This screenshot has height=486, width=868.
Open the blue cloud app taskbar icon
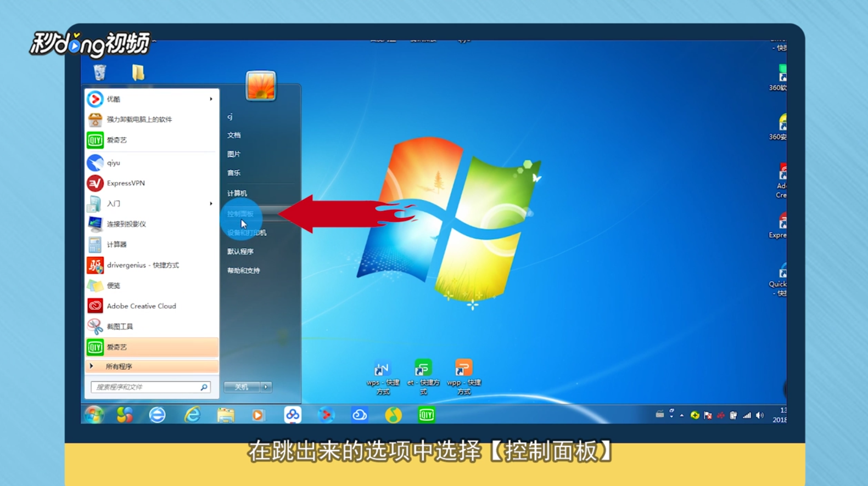[x=360, y=415]
